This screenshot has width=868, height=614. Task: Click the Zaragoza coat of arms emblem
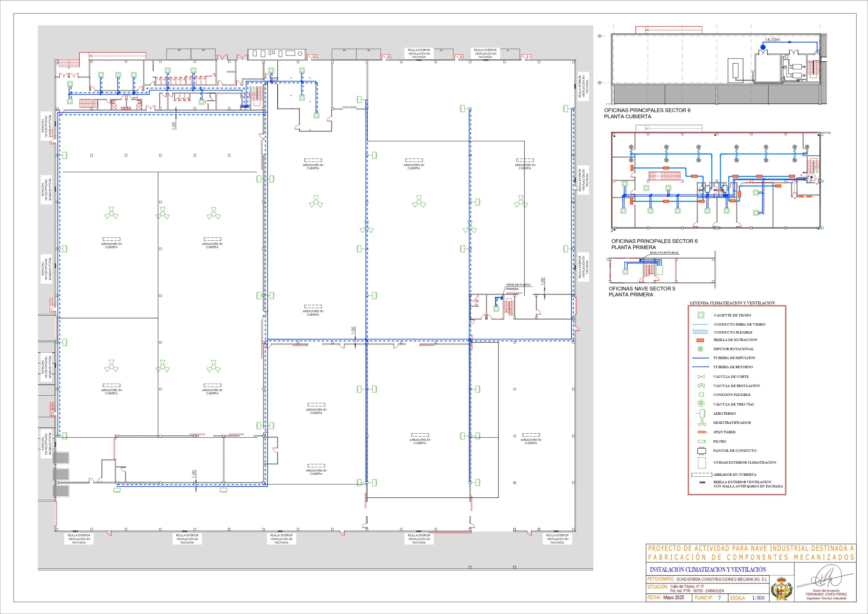tap(781, 589)
